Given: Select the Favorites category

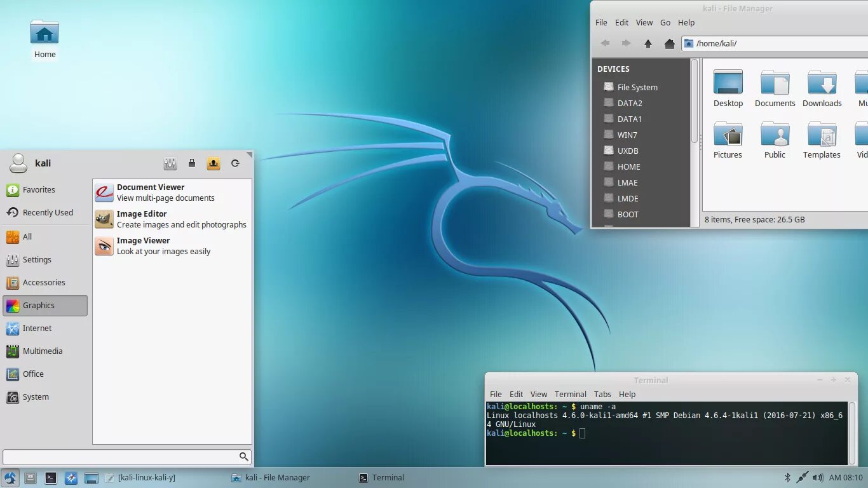Looking at the screenshot, I should coord(45,189).
